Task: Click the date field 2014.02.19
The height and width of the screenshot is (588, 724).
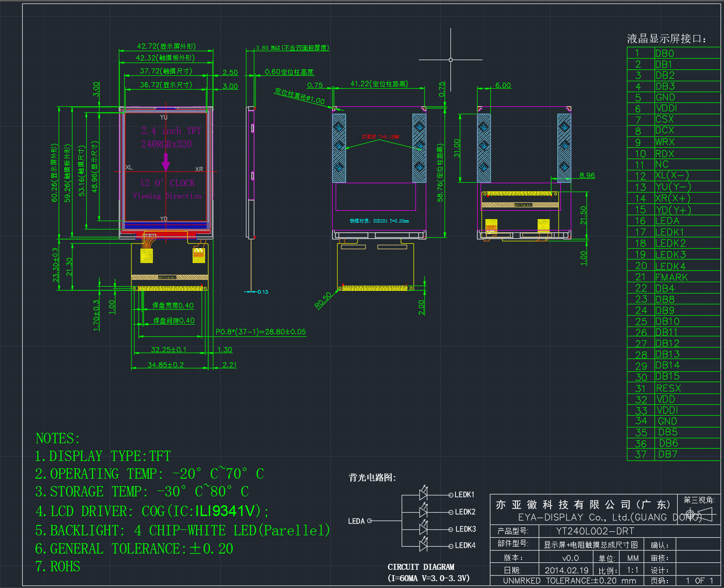Action: tap(566, 570)
